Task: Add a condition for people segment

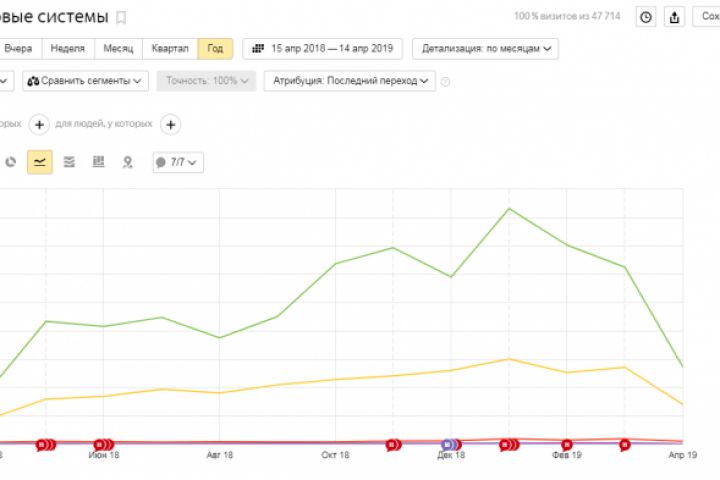Action: click(x=171, y=124)
